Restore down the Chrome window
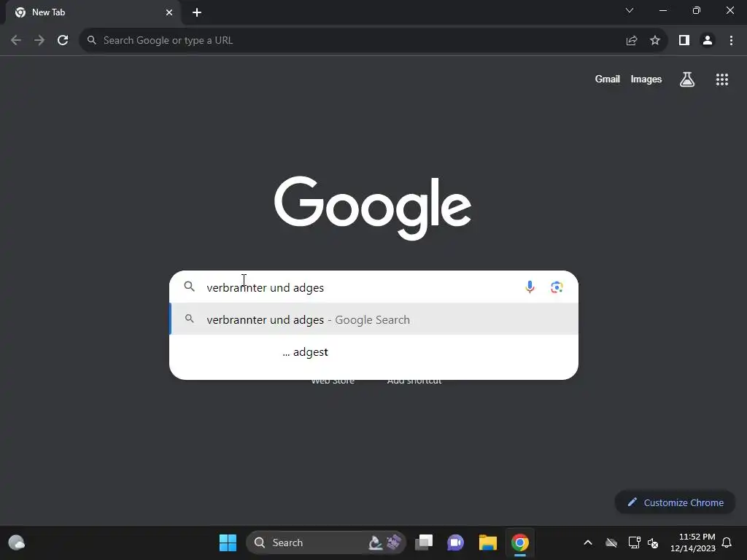 pyautogui.click(x=697, y=10)
